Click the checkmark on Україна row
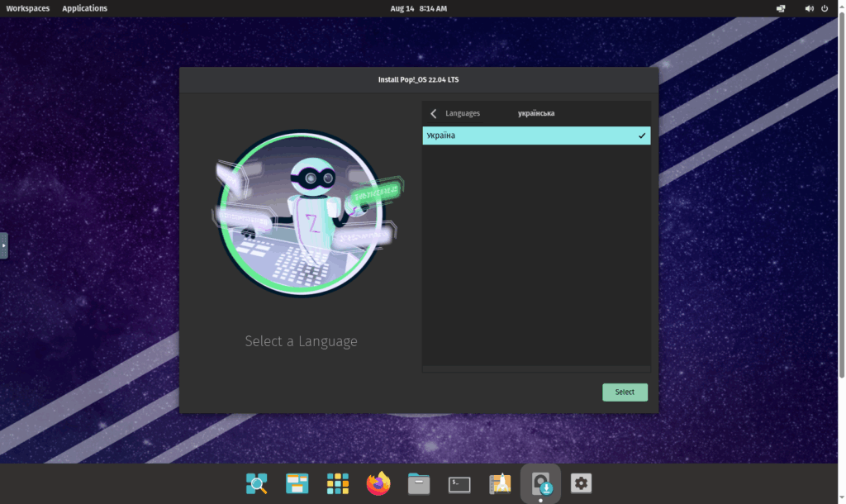The height and width of the screenshot is (504, 846). tap(642, 136)
